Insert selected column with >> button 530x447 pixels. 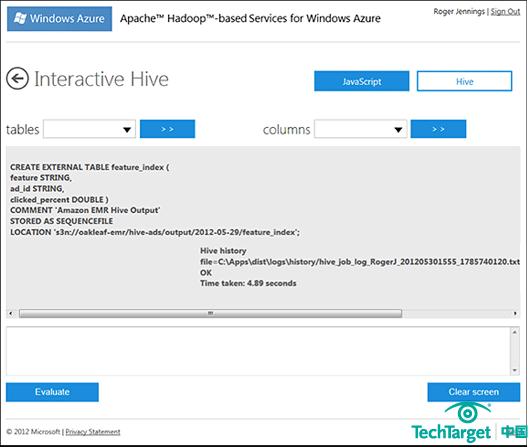click(x=438, y=129)
